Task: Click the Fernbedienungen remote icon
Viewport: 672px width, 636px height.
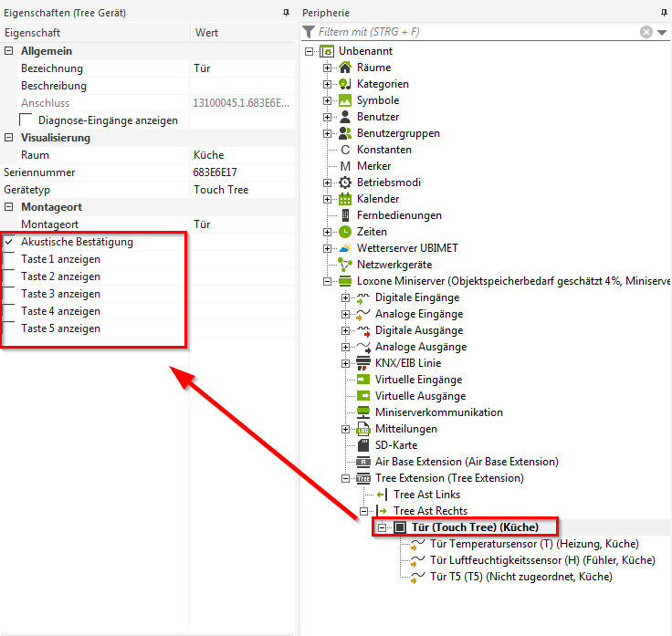Action: point(345,215)
